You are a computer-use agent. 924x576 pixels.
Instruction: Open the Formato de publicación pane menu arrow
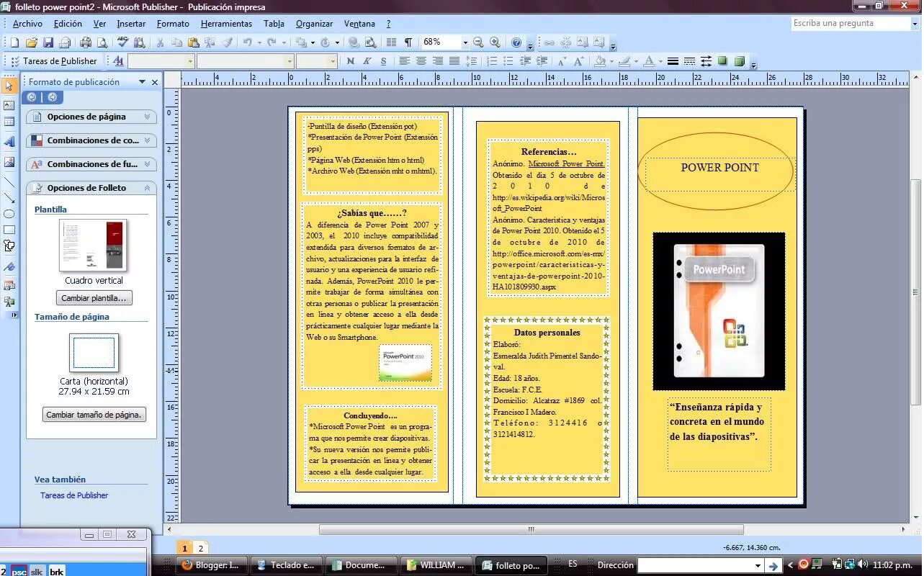click(x=142, y=82)
